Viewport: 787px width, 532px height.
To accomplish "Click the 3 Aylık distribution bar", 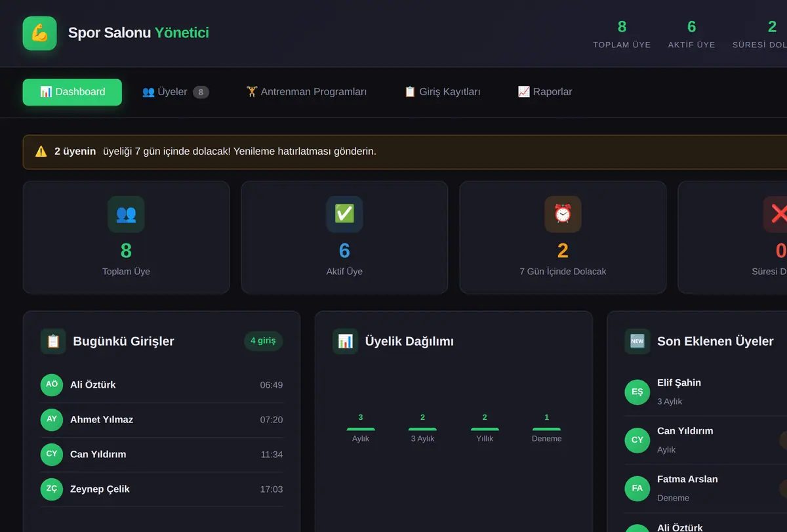I will [x=422, y=429].
